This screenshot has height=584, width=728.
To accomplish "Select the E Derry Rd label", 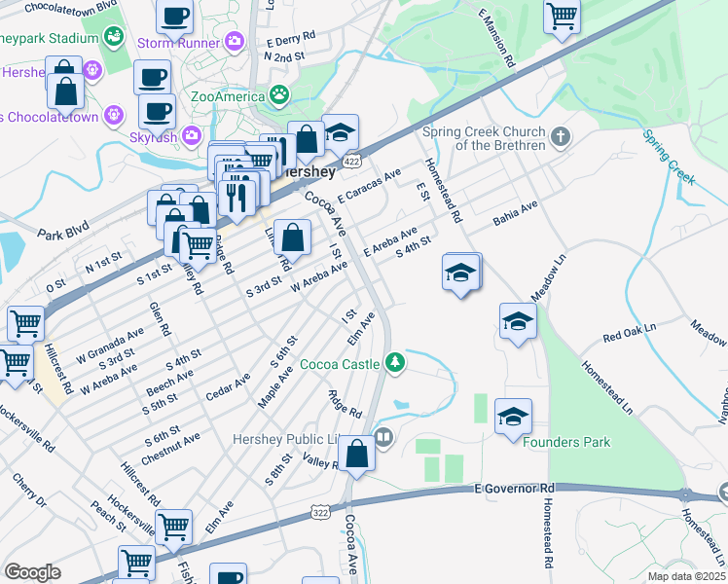I will coord(291,39).
